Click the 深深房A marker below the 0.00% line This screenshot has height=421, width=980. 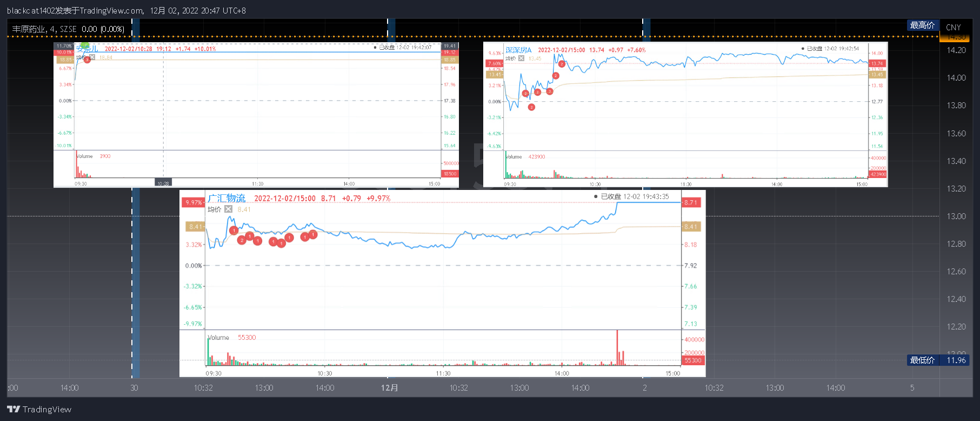coord(531,107)
